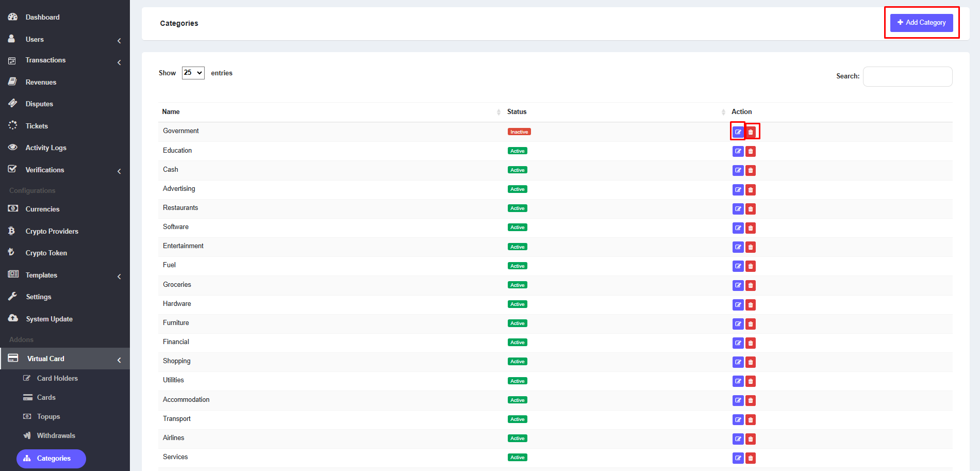Click the Search input field
980x471 pixels.
pos(907,76)
